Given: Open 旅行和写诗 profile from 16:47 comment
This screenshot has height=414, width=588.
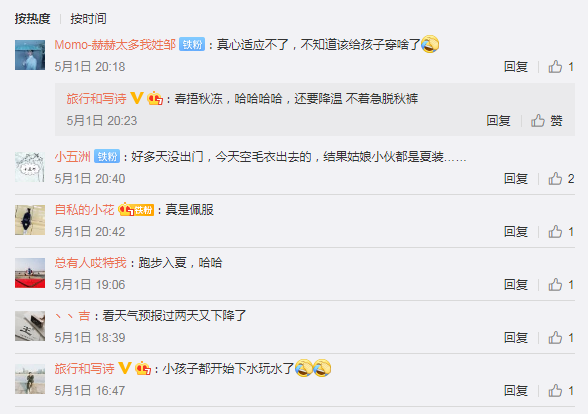Looking at the screenshot, I should click(x=84, y=369).
